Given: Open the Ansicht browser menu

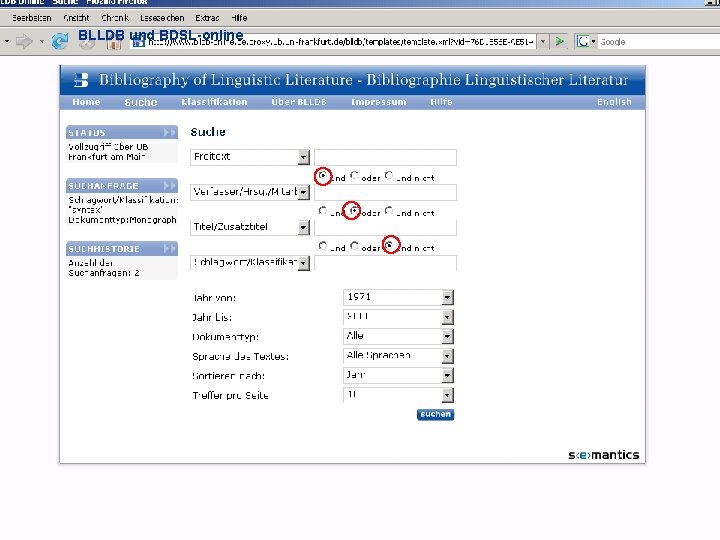Looking at the screenshot, I should (x=76, y=18).
